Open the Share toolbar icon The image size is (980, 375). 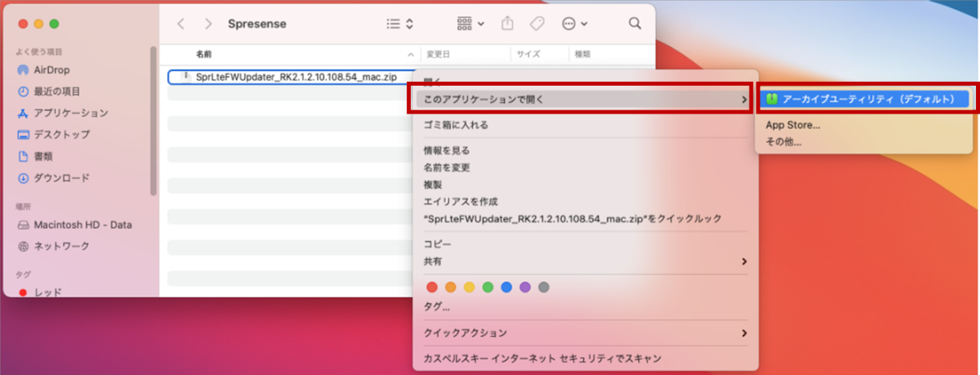click(x=506, y=24)
